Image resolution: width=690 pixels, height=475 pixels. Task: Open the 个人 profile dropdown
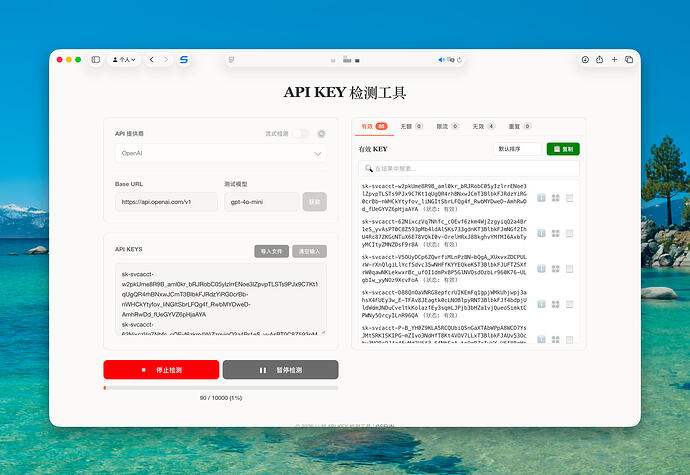[x=124, y=59]
